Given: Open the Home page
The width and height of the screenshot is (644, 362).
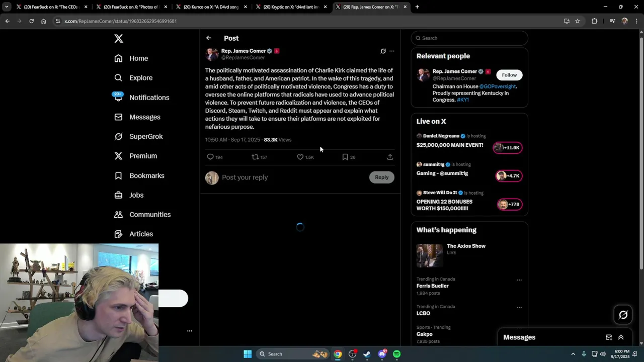Looking at the screenshot, I should [131, 58].
